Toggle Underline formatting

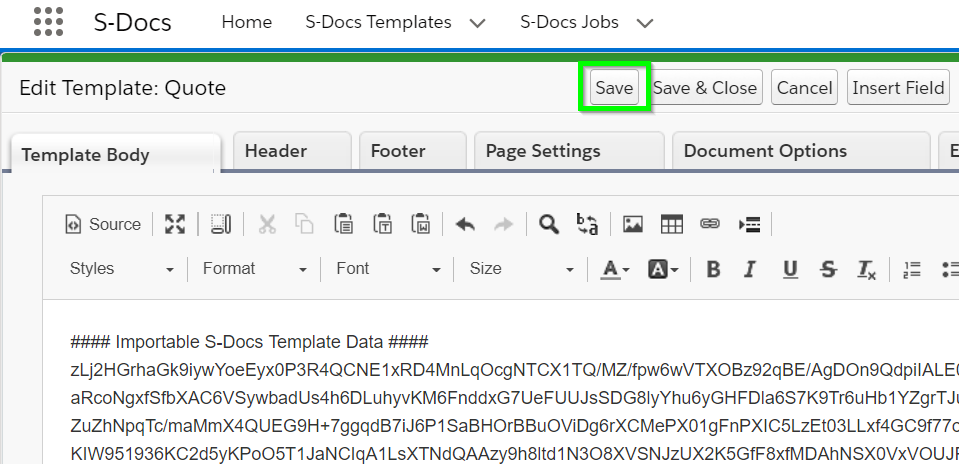click(790, 269)
